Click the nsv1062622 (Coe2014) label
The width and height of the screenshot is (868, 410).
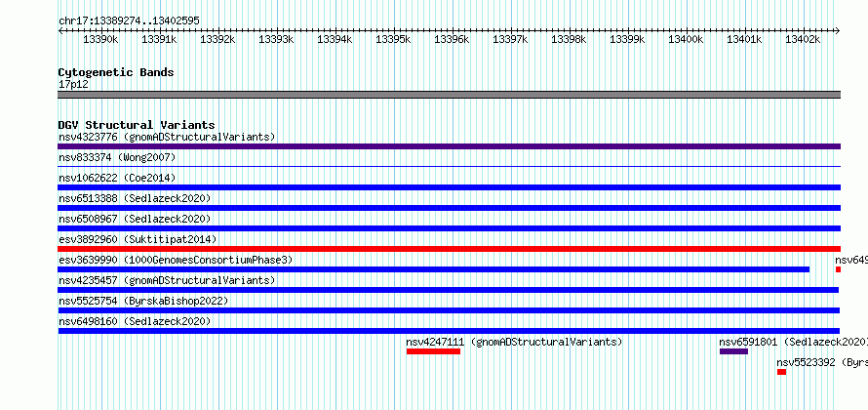[x=117, y=178]
